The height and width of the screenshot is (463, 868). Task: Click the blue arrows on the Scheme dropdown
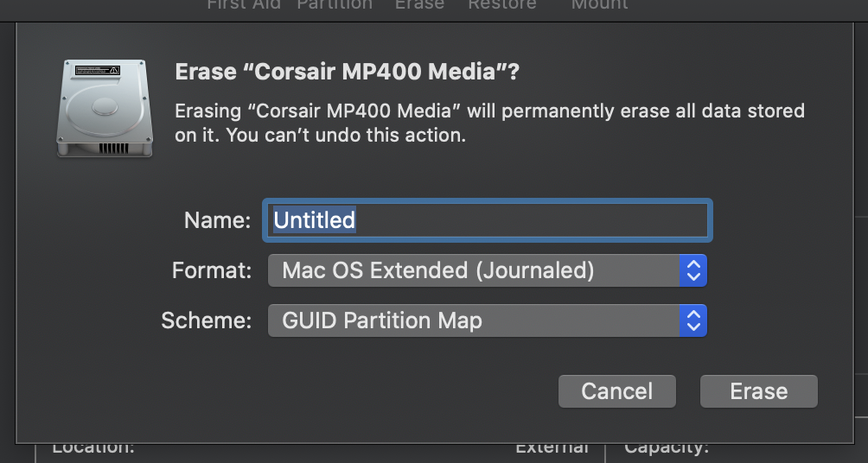point(692,321)
